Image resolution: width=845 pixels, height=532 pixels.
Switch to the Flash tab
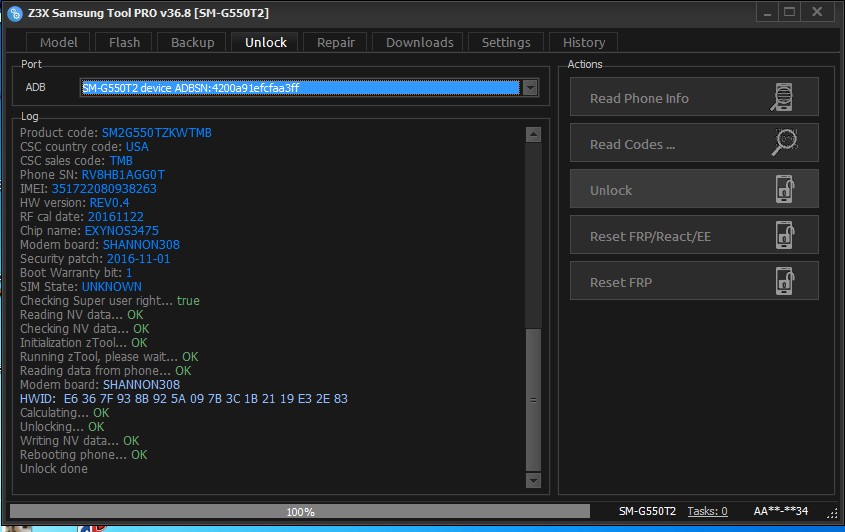click(x=124, y=42)
